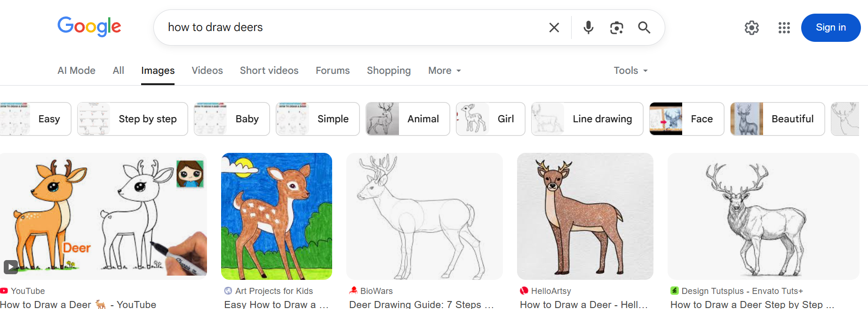868x309 pixels.
Task: Open Art Projects for Kids deer image
Action: coord(277,216)
